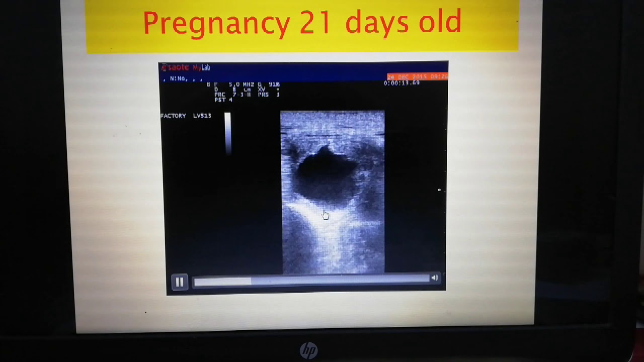The height and width of the screenshot is (362, 644).
Task: Click the orange date stamp in the video
Action: coord(417,77)
